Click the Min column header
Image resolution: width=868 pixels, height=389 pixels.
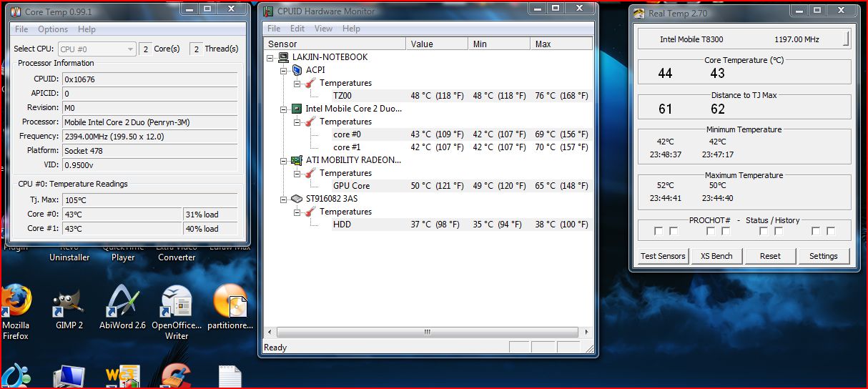tap(500, 44)
